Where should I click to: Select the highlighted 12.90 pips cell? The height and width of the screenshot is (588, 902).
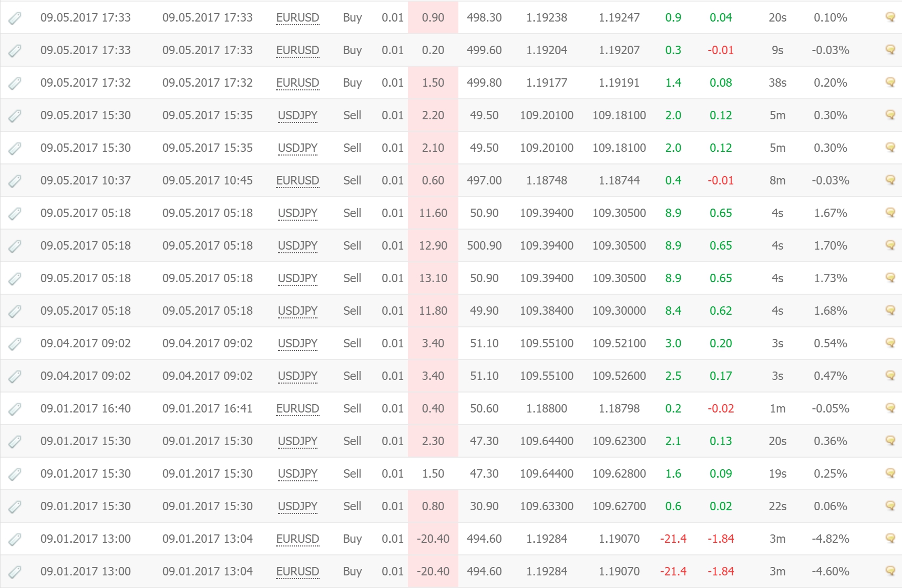click(x=433, y=245)
